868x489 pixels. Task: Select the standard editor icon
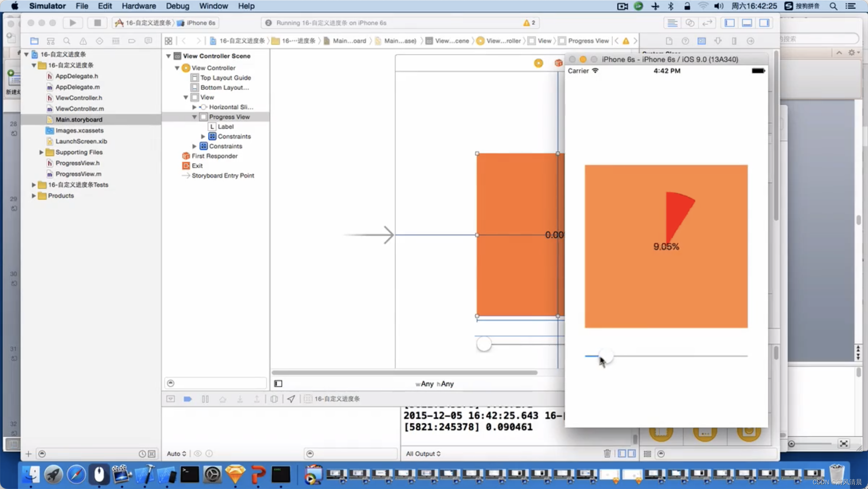click(672, 23)
